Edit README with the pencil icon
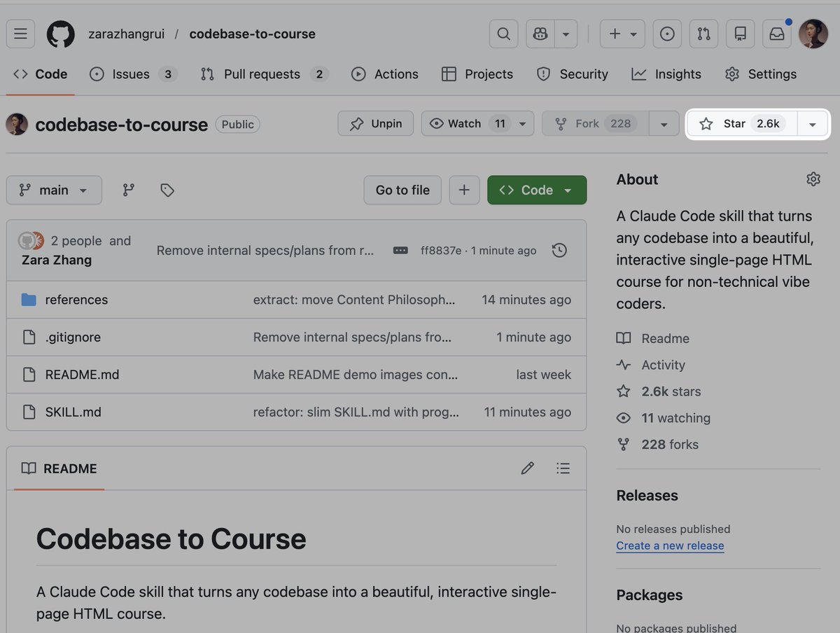The height and width of the screenshot is (633, 840). click(528, 468)
